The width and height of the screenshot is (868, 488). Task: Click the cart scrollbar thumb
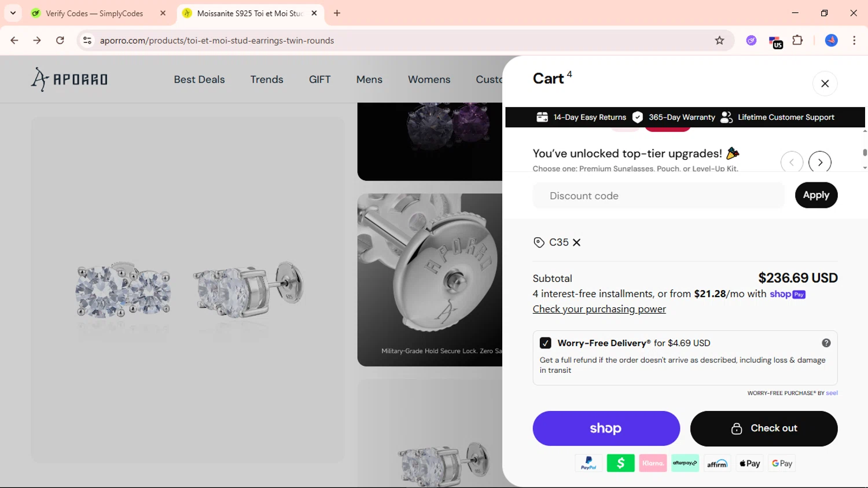865,153
